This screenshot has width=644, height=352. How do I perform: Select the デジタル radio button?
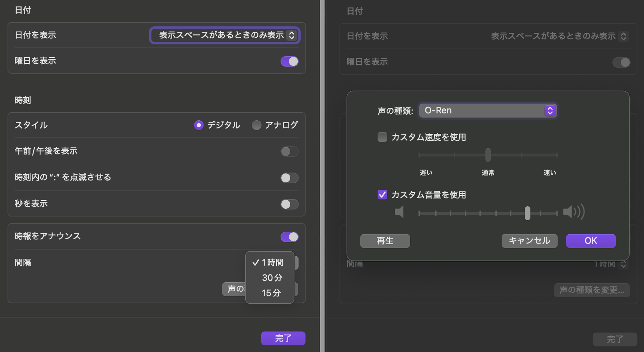(x=199, y=125)
